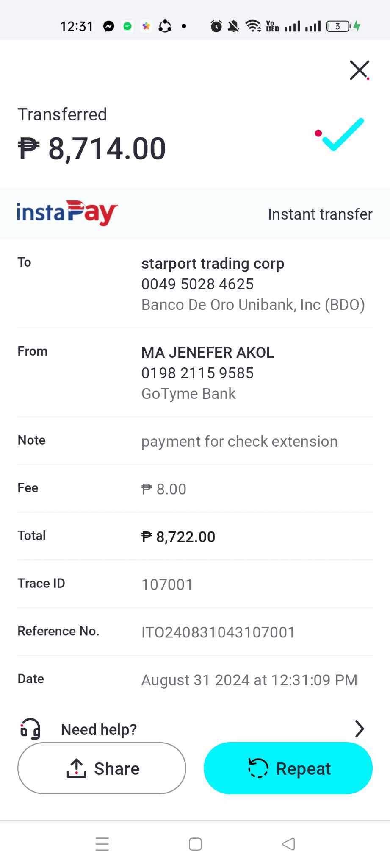Close the transfer receipt with X
Viewport: 390px width, 868px height.
click(359, 70)
